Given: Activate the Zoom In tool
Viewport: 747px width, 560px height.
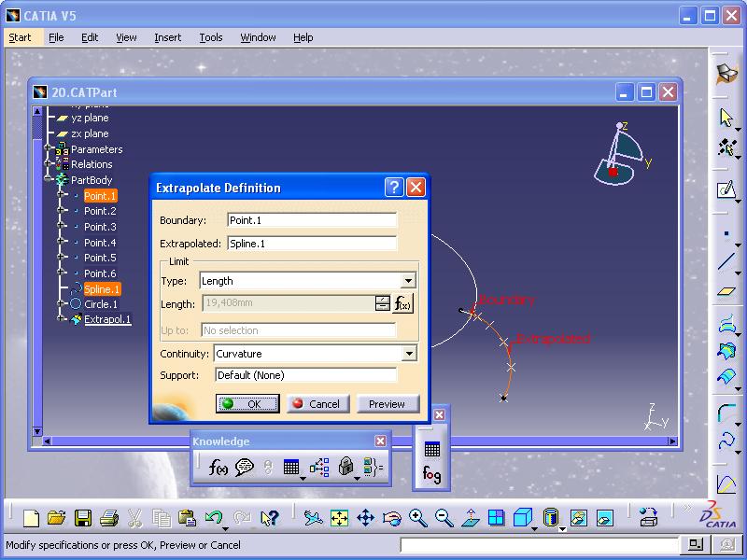Looking at the screenshot, I should click(x=416, y=515).
